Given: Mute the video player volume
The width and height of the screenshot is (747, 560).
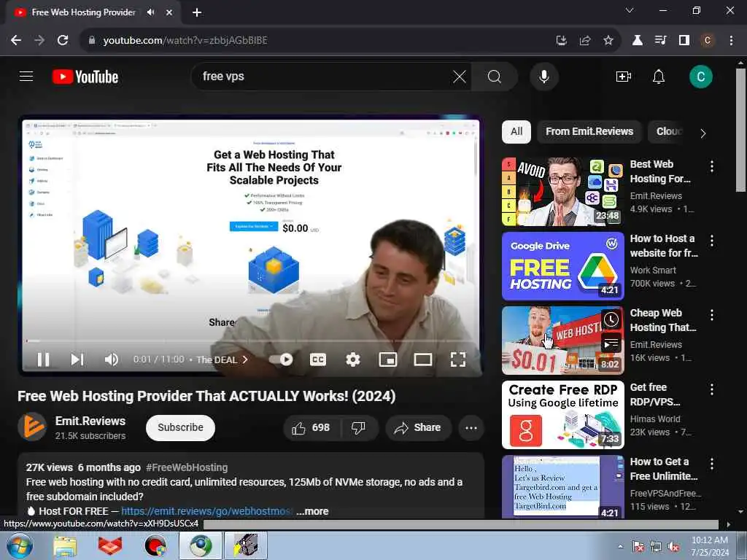Looking at the screenshot, I should pyautogui.click(x=112, y=359).
